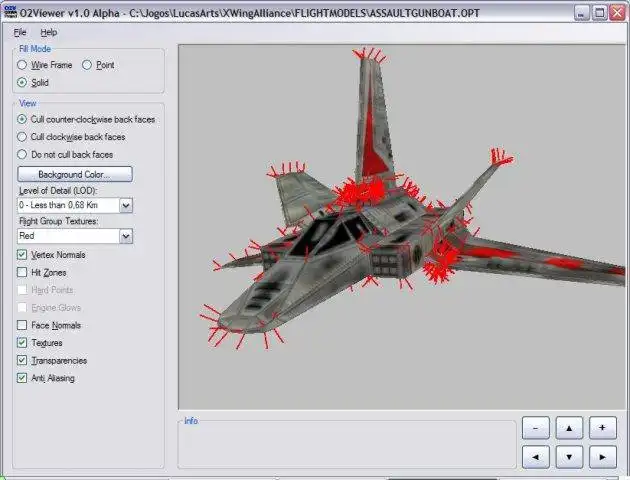Screen dimensions: 630x480
Task: Click the plus zoom-in button
Action: (x=603, y=428)
